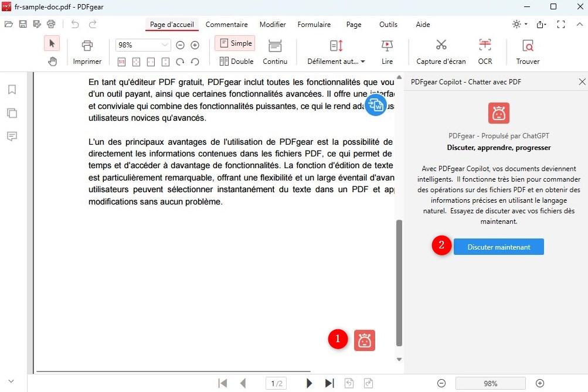Zoom out with the status bar minus
The height and width of the screenshot is (392, 588).
pos(441,383)
